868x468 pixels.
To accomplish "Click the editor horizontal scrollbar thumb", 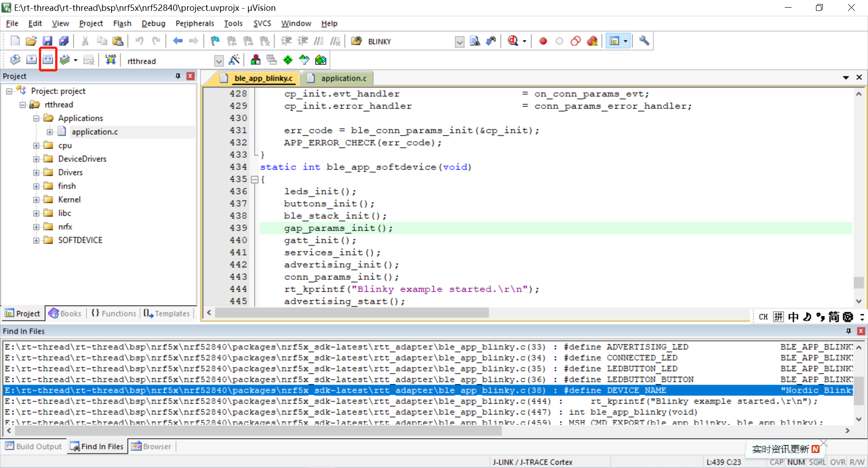I will coord(352,312).
